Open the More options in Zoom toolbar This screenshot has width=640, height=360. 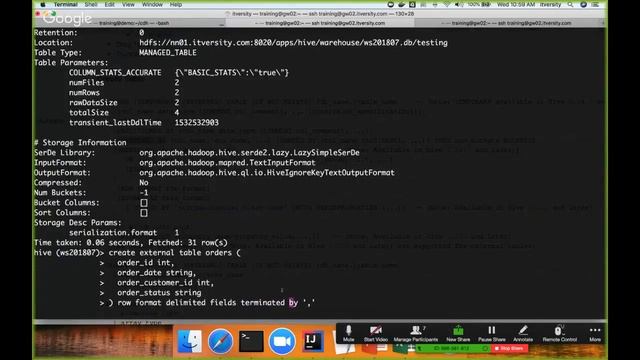pyautogui.click(x=595, y=333)
